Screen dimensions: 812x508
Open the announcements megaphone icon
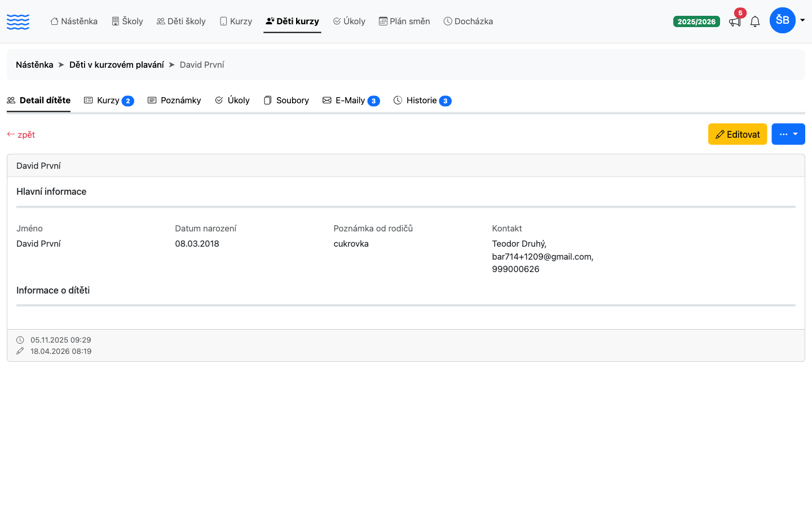pyautogui.click(x=735, y=21)
